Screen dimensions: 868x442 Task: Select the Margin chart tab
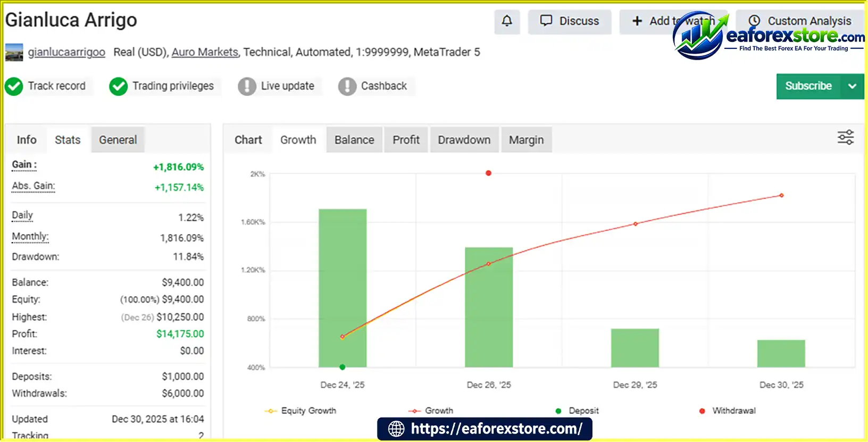click(527, 140)
